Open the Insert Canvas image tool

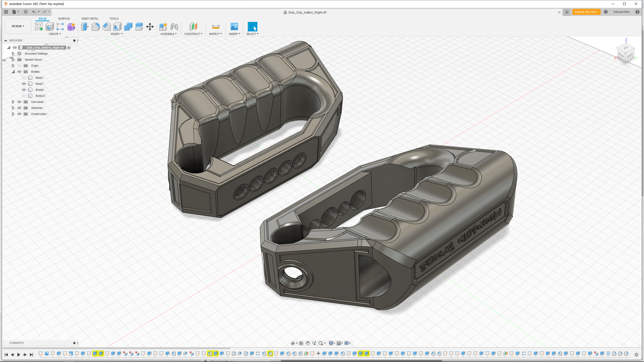(234, 27)
